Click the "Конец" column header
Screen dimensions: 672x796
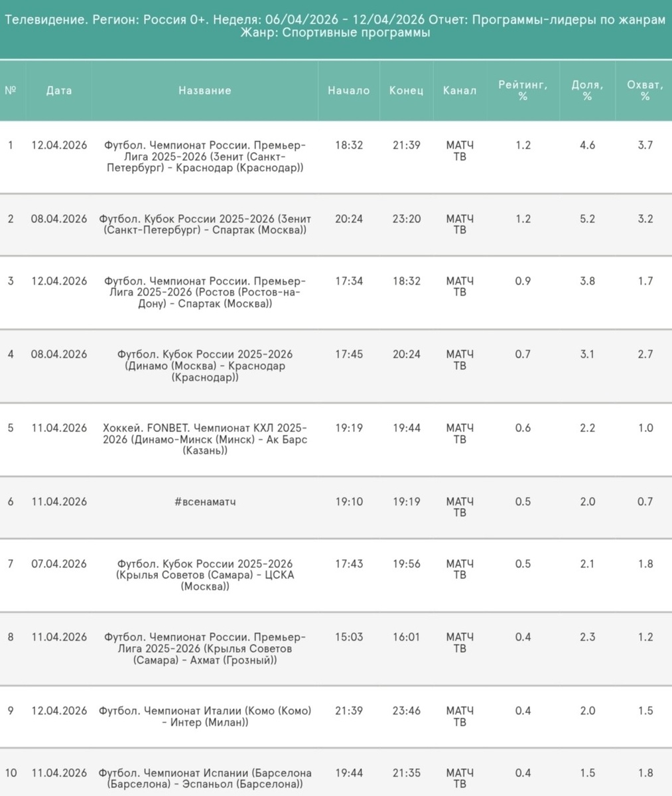(406, 91)
